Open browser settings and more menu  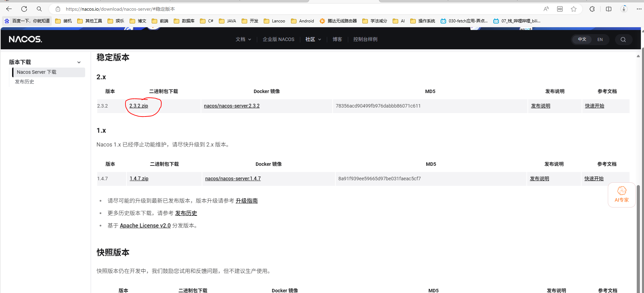pos(639,9)
